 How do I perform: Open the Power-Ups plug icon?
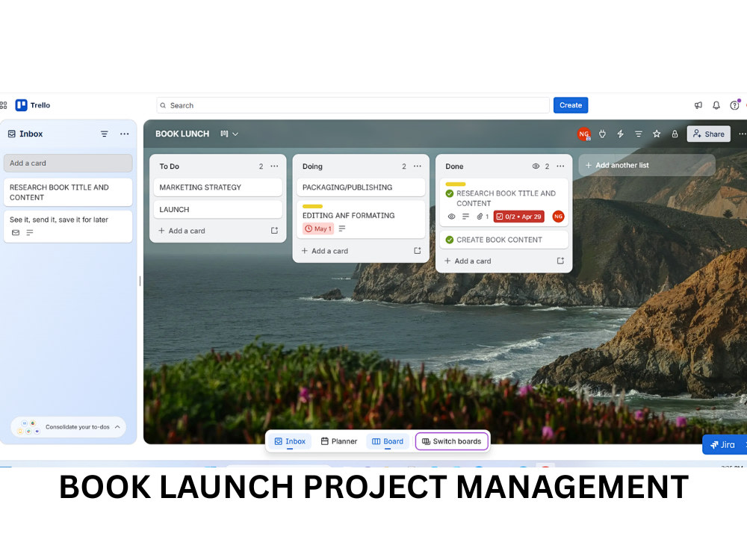(x=602, y=134)
